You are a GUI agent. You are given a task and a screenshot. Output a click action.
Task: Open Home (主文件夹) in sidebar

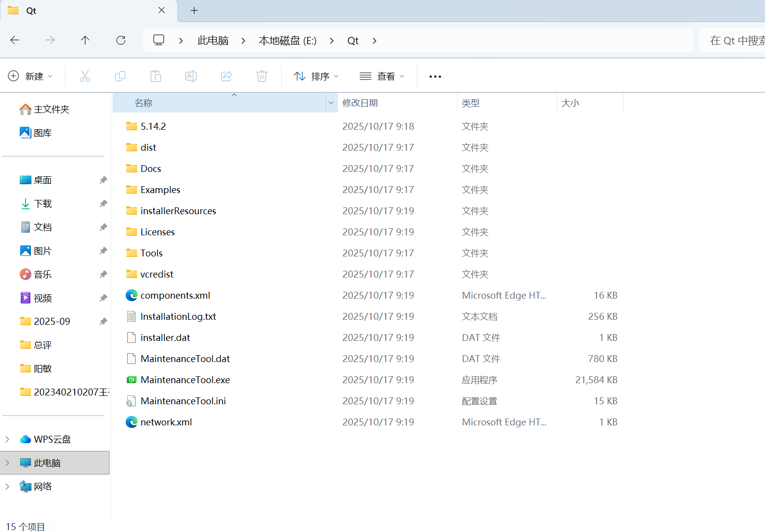45,109
